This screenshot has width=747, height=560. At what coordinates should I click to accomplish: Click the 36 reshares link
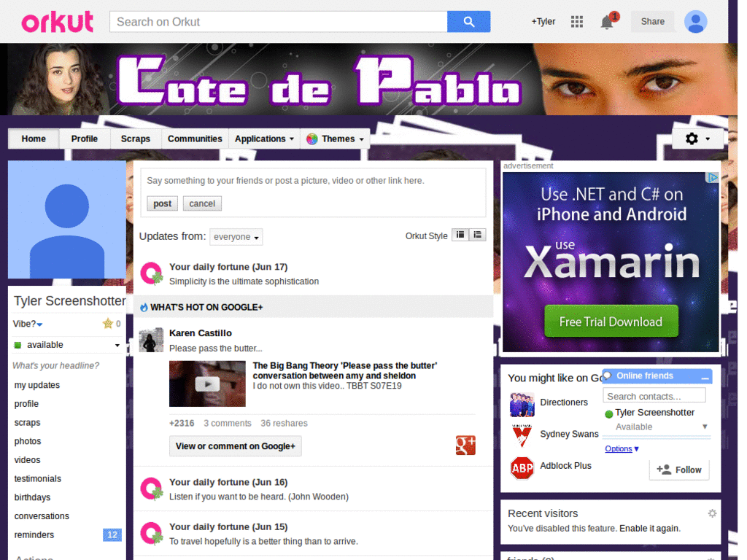click(284, 423)
